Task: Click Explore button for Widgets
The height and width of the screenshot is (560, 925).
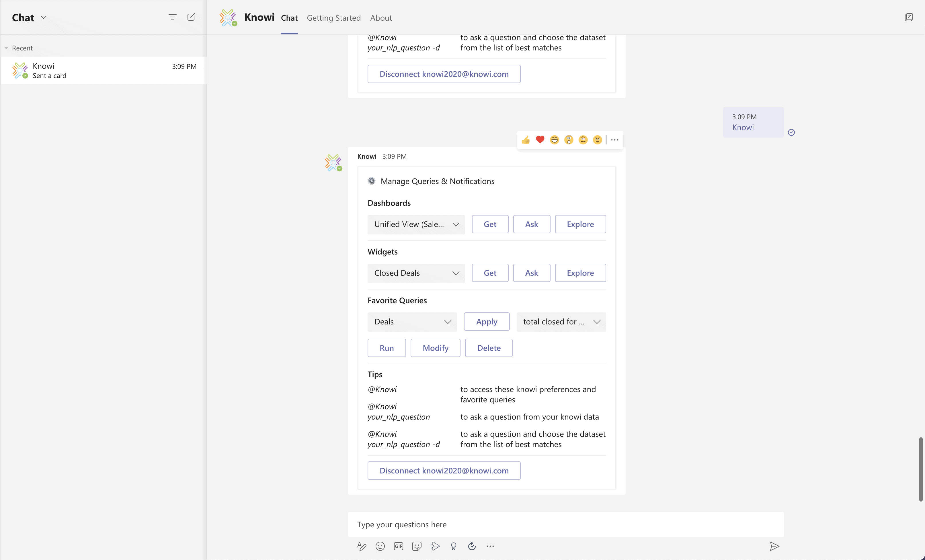Action: click(x=580, y=273)
